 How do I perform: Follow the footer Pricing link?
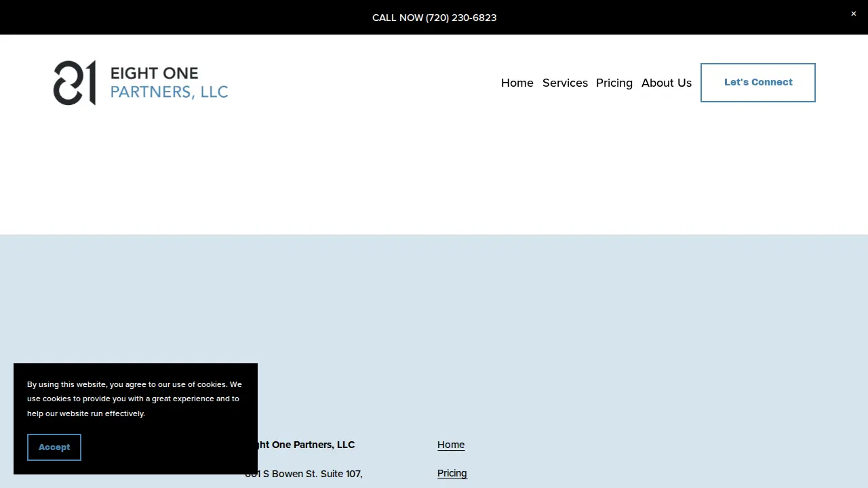[452, 473]
